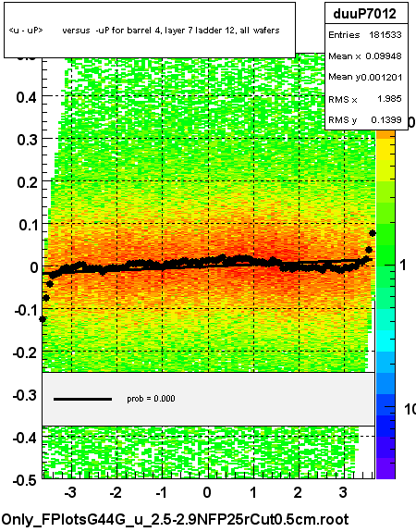The height and width of the screenshot is (532, 416).
Task: Select the duuP7012 stats box title
Action: pos(366,14)
